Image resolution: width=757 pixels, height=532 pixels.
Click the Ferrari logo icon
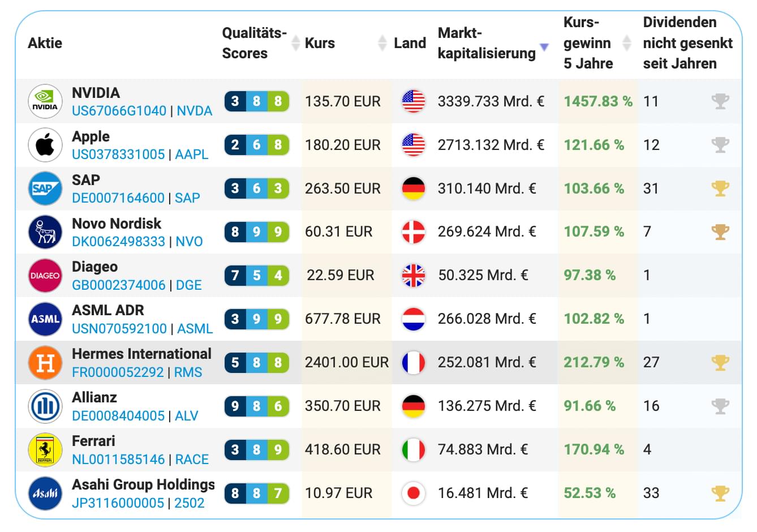click(45, 449)
